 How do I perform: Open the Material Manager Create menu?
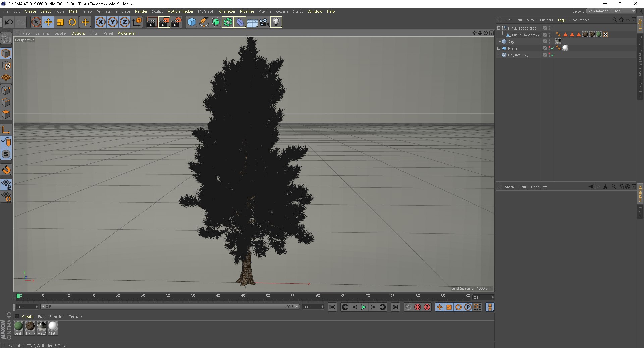pyautogui.click(x=28, y=317)
